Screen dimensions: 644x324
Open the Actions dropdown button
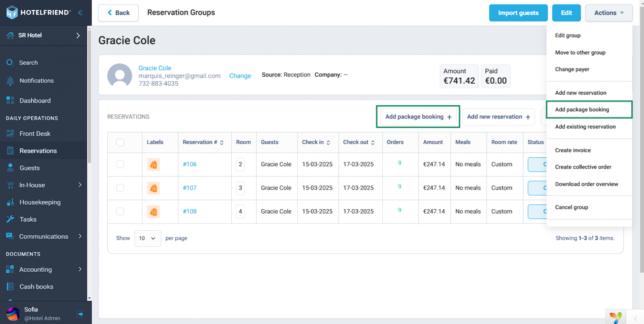609,13
